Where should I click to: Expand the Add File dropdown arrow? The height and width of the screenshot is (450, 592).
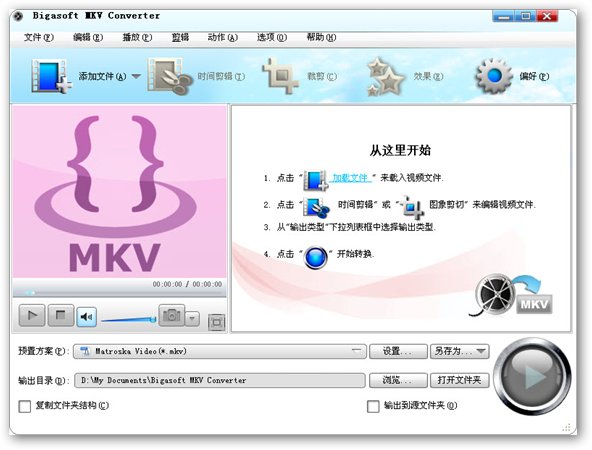tap(136, 76)
